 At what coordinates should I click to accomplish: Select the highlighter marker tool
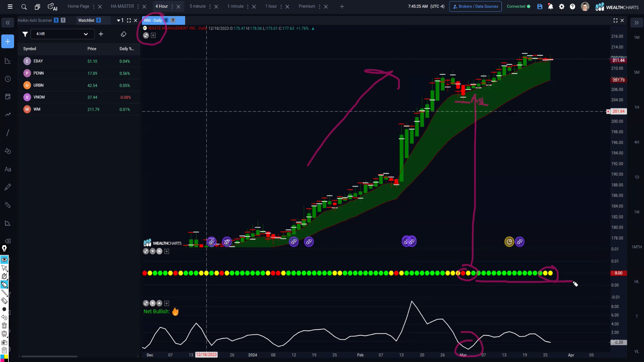(x=4, y=285)
